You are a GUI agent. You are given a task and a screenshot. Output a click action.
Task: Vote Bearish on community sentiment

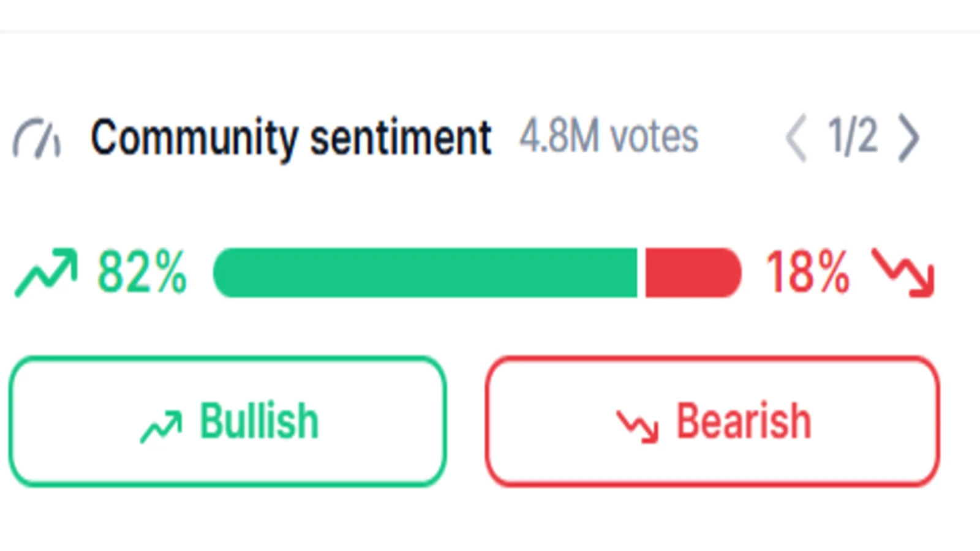pos(712,421)
